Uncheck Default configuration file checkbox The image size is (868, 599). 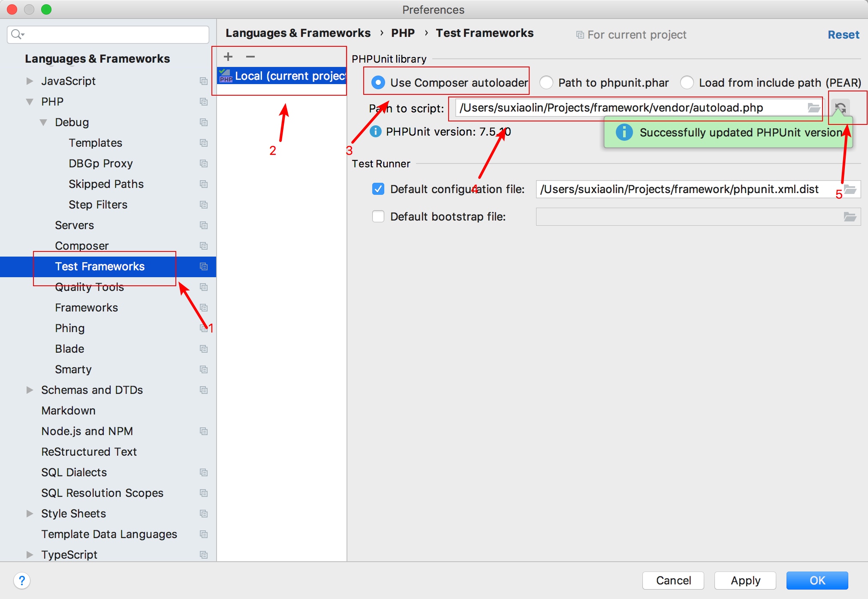click(x=378, y=189)
